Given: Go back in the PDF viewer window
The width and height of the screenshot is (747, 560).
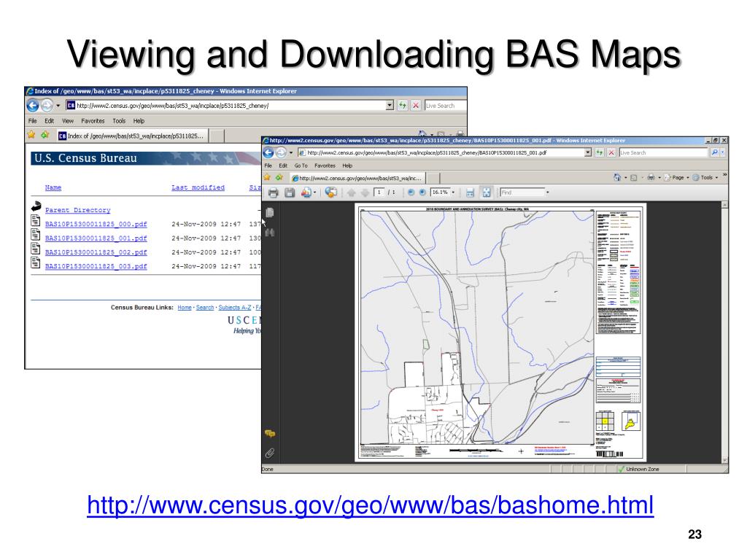Looking at the screenshot, I should (x=268, y=153).
